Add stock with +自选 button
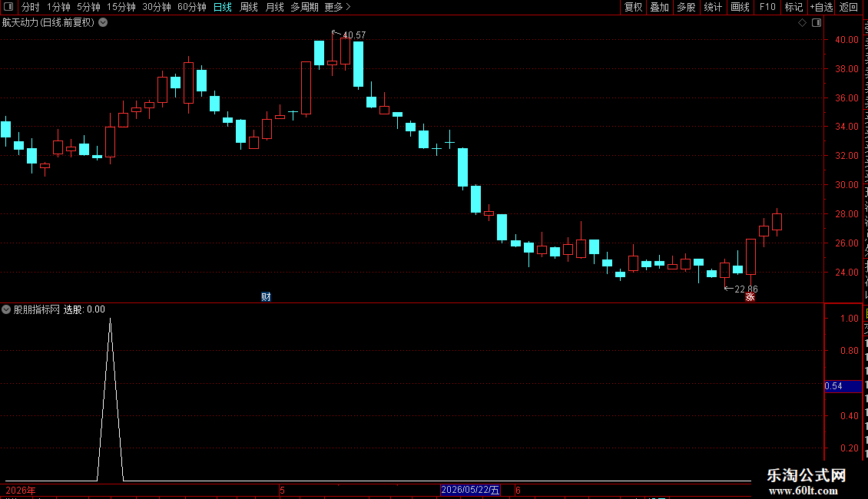Screen dimensions: 868x499 (821, 7)
